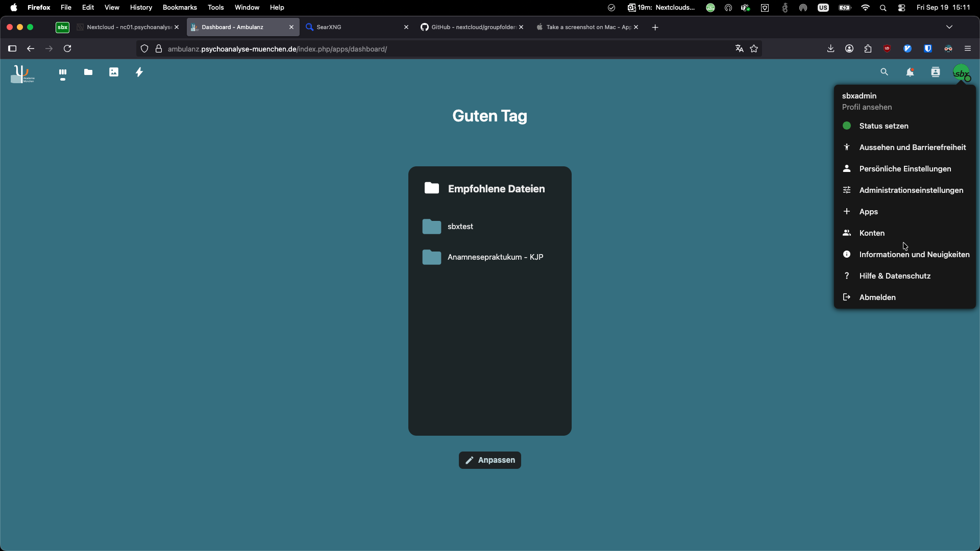Click the sbx user avatar

(x=961, y=73)
